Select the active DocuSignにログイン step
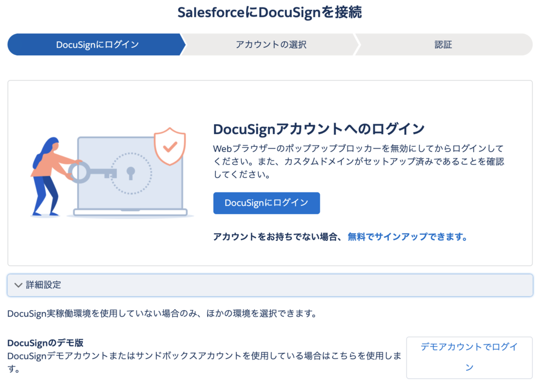Image resolution: width=543 pixels, height=392 pixels. [x=95, y=45]
